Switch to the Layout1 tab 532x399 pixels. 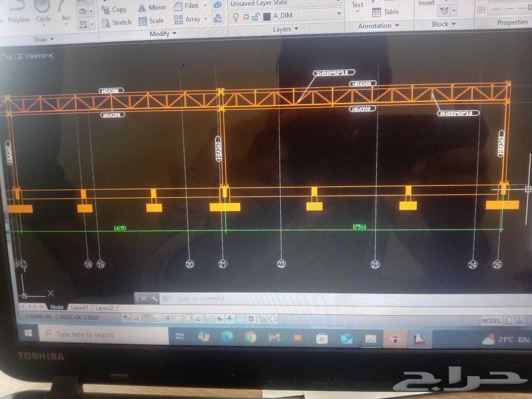pyautogui.click(x=79, y=308)
